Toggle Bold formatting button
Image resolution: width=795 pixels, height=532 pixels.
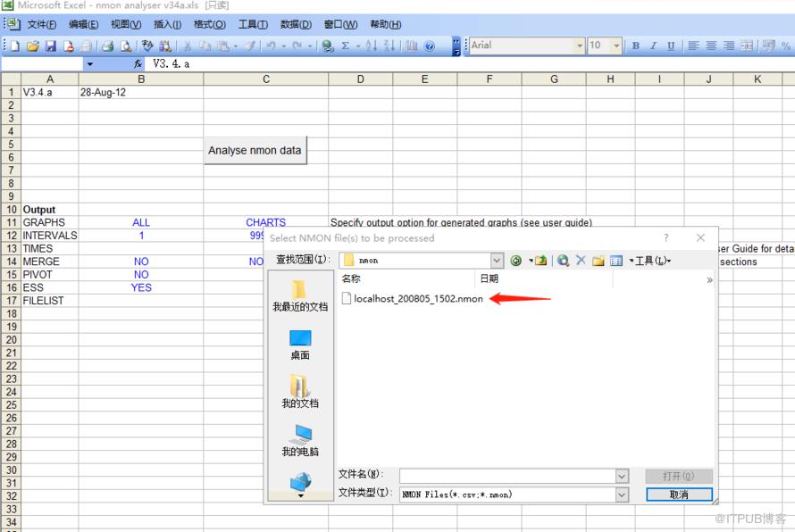(x=635, y=46)
